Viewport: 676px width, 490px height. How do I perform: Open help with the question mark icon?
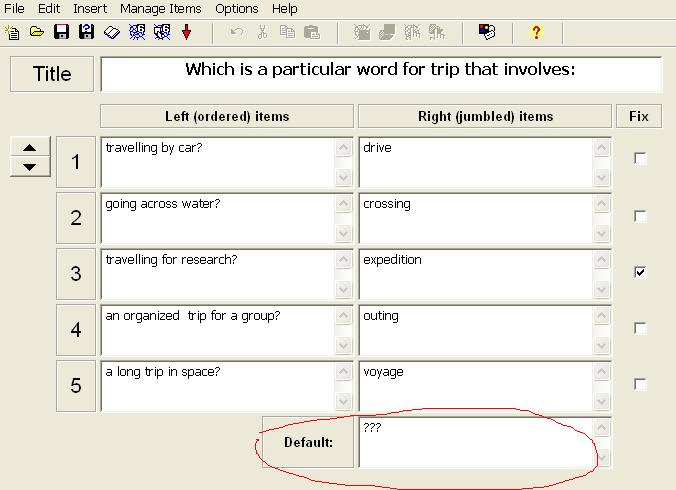[x=536, y=32]
